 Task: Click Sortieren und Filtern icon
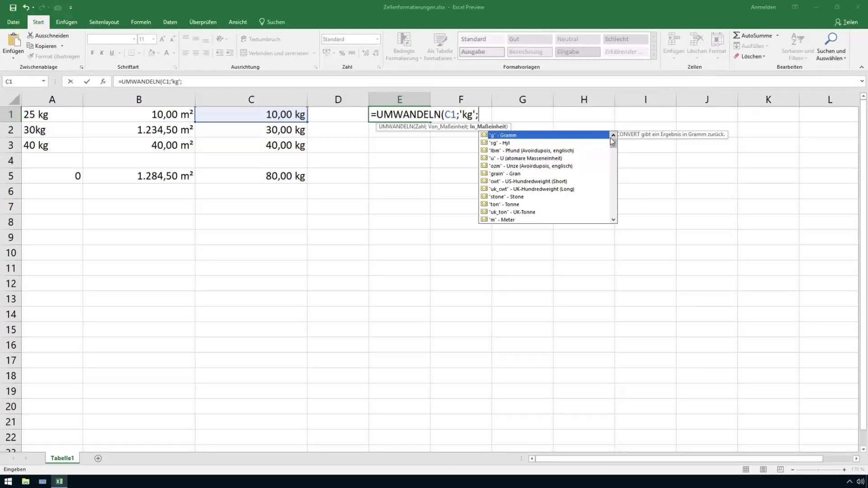[797, 39]
